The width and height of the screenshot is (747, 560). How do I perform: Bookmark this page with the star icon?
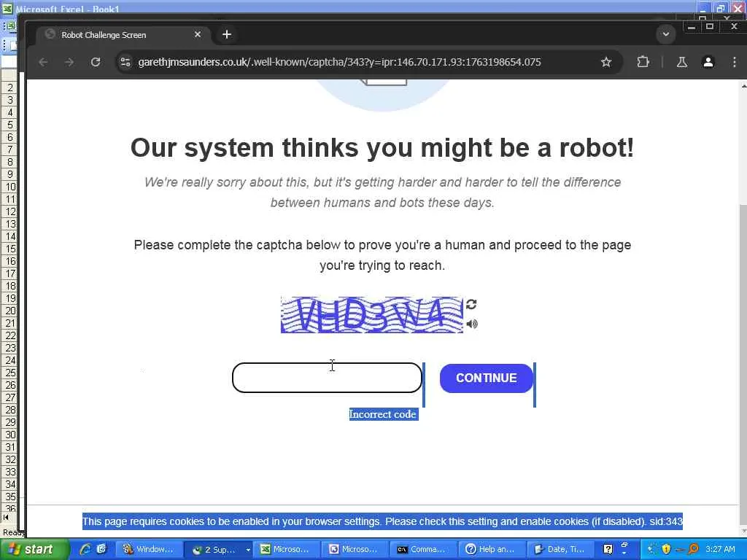(x=606, y=62)
